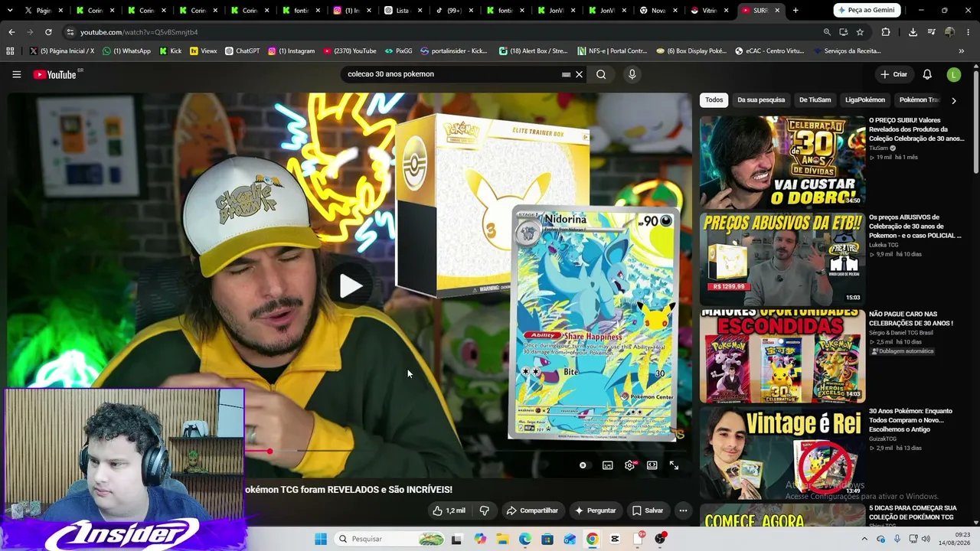This screenshot has height=551, width=980.
Task: Open the browser extensions puzzle icon
Action: (886, 32)
